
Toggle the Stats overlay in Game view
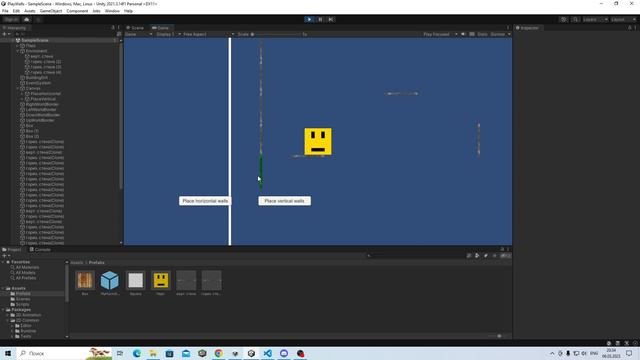[x=482, y=34]
